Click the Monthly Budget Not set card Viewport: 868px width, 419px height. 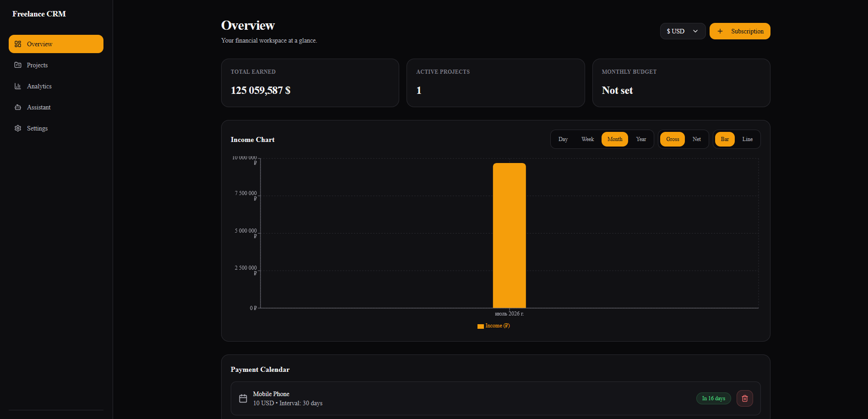[x=681, y=83]
